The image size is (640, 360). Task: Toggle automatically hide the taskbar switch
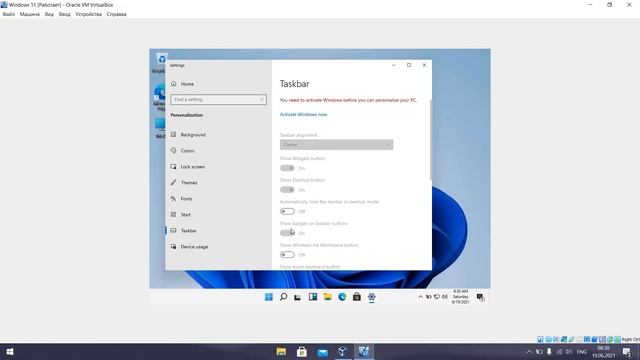[287, 211]
